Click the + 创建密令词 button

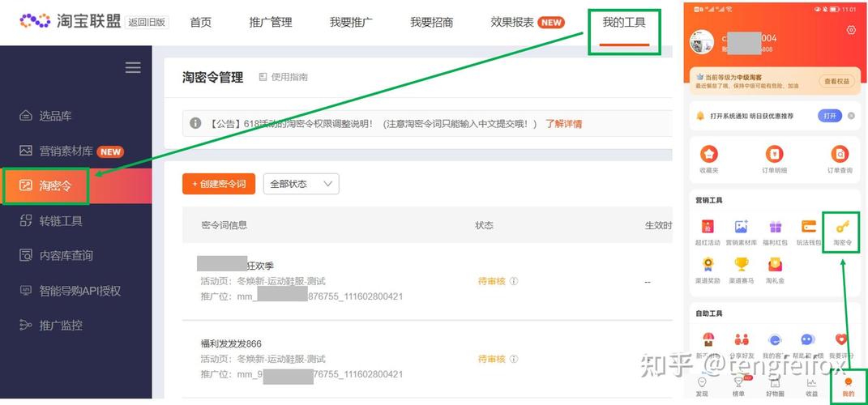219,184
